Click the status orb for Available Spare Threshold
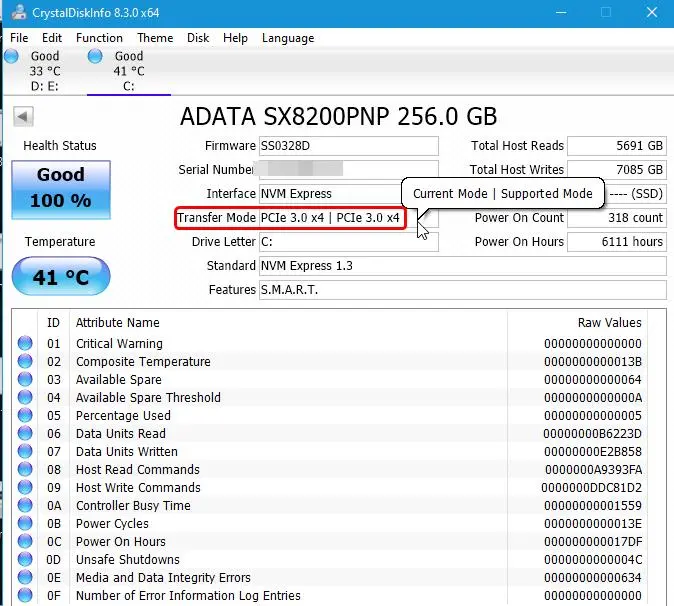Image resolution: width=674 pixels, height=606 pixels. pos(25,397)
